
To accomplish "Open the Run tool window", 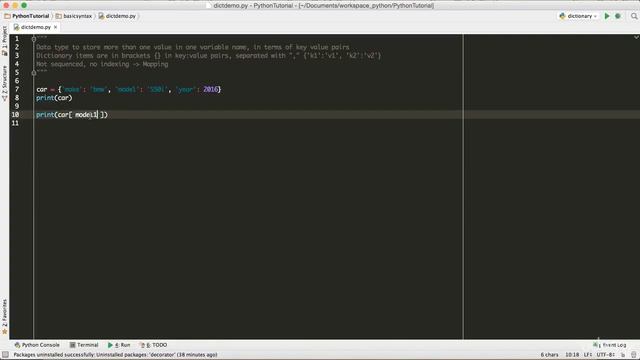I will click(x=119, y=345).
